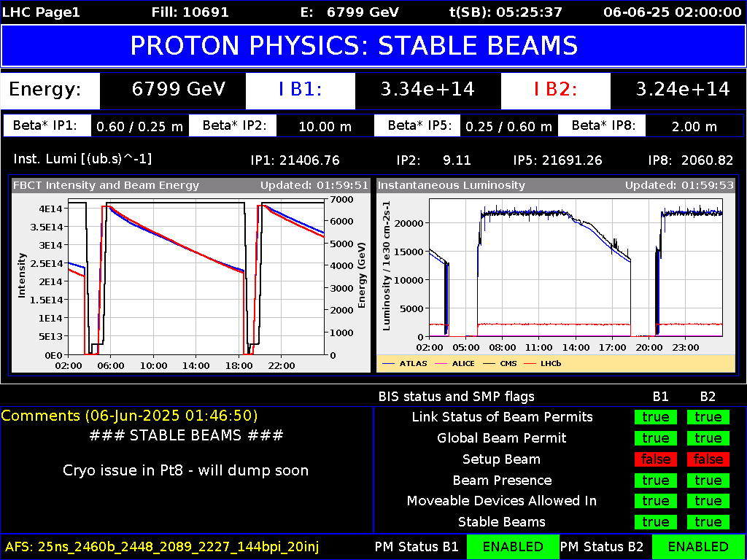Click the B2 true flag for Link Status of Beam Permits
The height and width of the screenshot is (560, 747).
coord(708,417)
